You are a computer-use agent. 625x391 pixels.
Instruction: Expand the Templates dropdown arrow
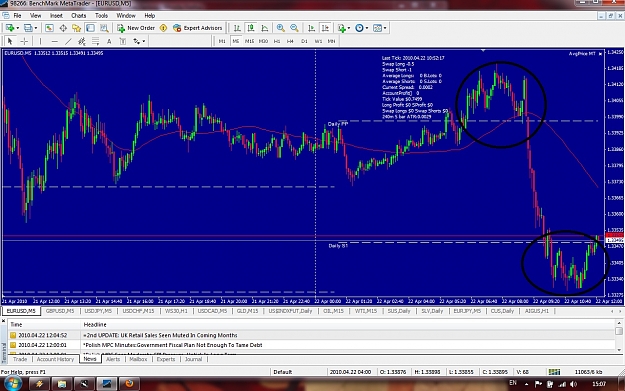(x=385, y=28)
